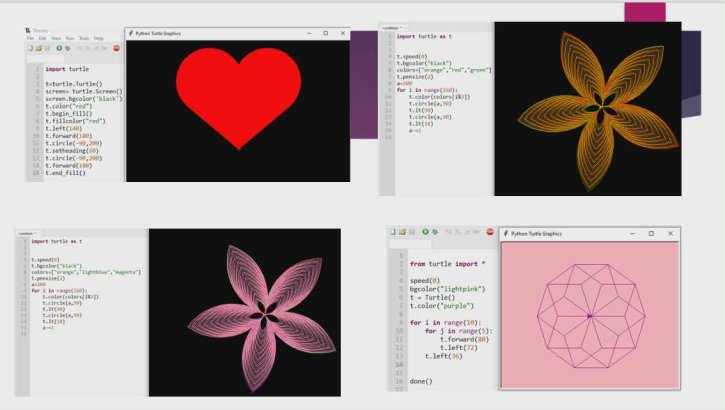Viewport: 725px width, 410px height.
Task: Maximize the red heart Turtle Graphics window
Action: (x=325, y=33)
